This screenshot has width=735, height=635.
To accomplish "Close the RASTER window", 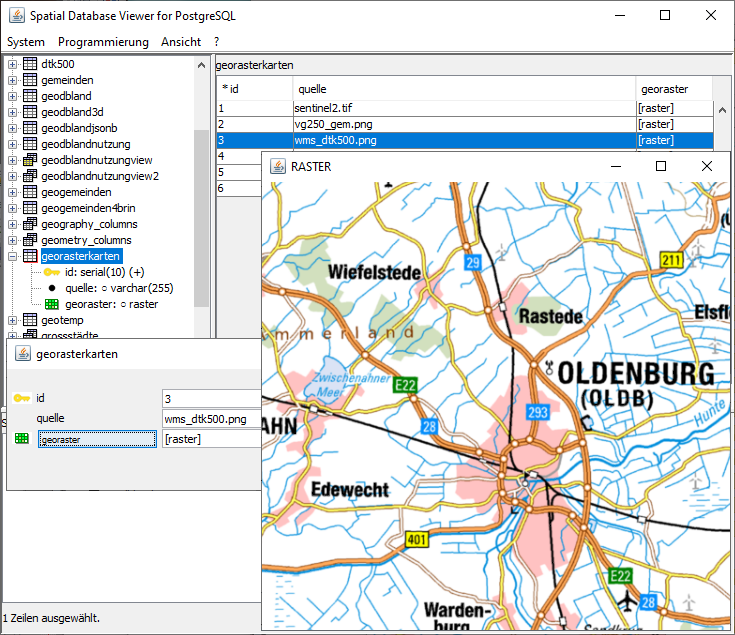I will pyautogui.click(x=707, y=166).
